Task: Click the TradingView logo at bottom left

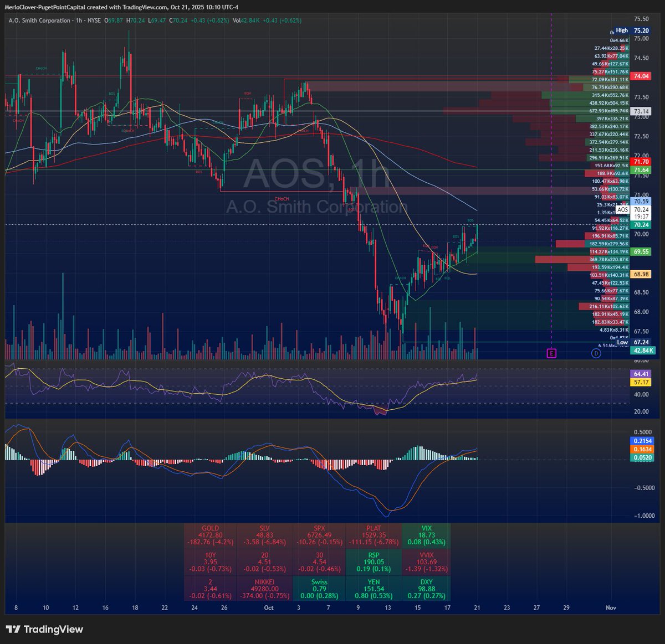Action: pyautogui.click(x=44, y=629)
